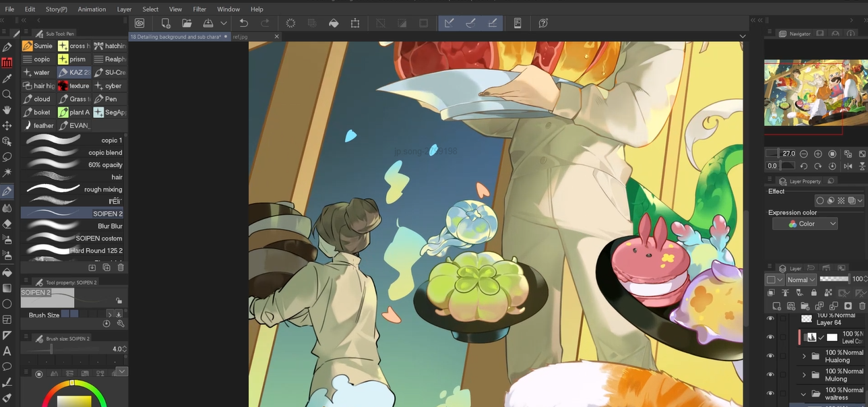Delete sub tool with trash icon

(121, 268)
